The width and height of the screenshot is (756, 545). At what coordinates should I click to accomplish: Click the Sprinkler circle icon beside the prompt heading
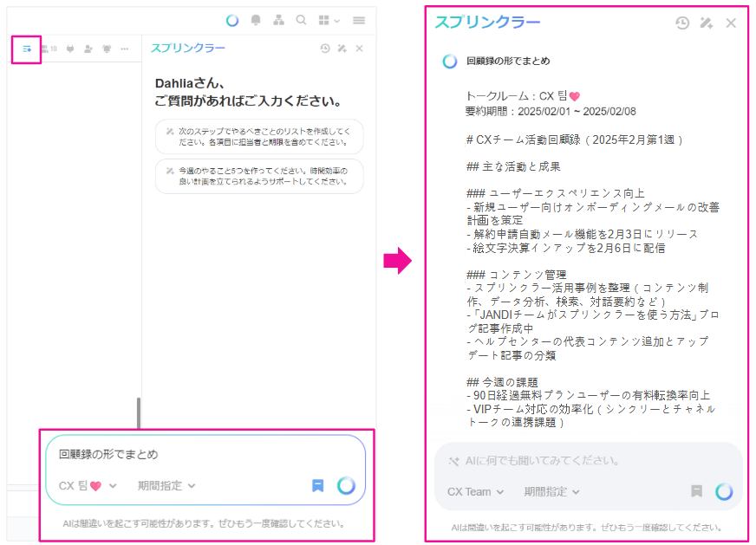click(450, 62)
